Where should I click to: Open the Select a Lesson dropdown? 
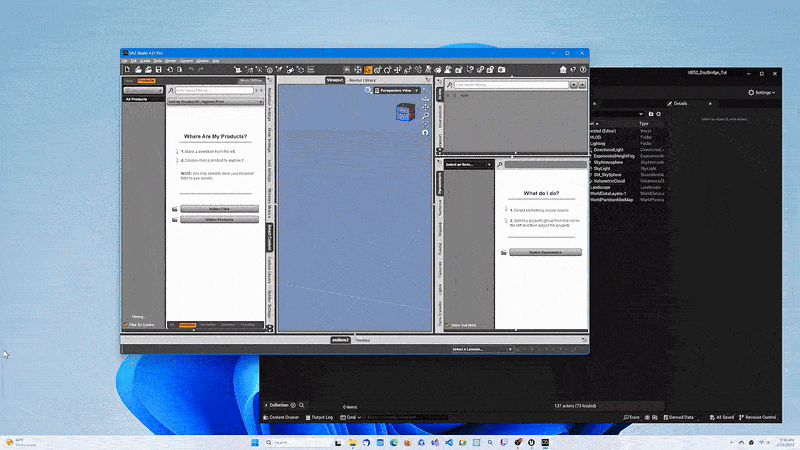coord(482,349)
